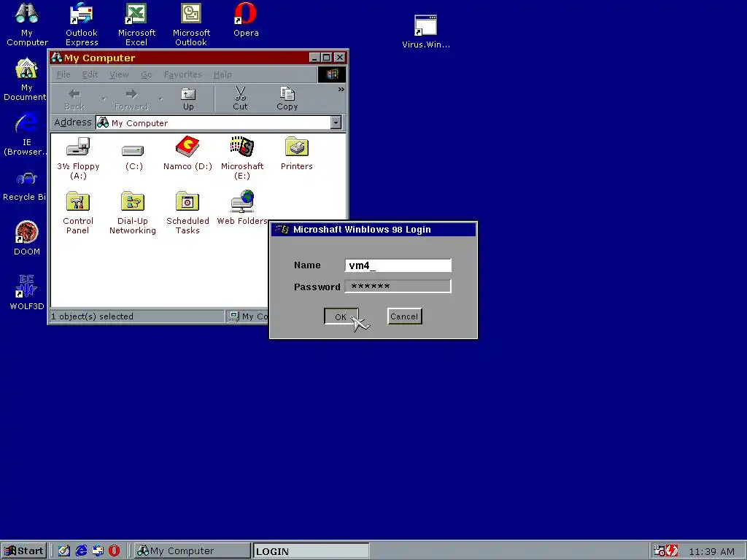Click the Copy toolbar button
Image resolution: width=747 pixels, height=560 pixels.
pos(287,99)
